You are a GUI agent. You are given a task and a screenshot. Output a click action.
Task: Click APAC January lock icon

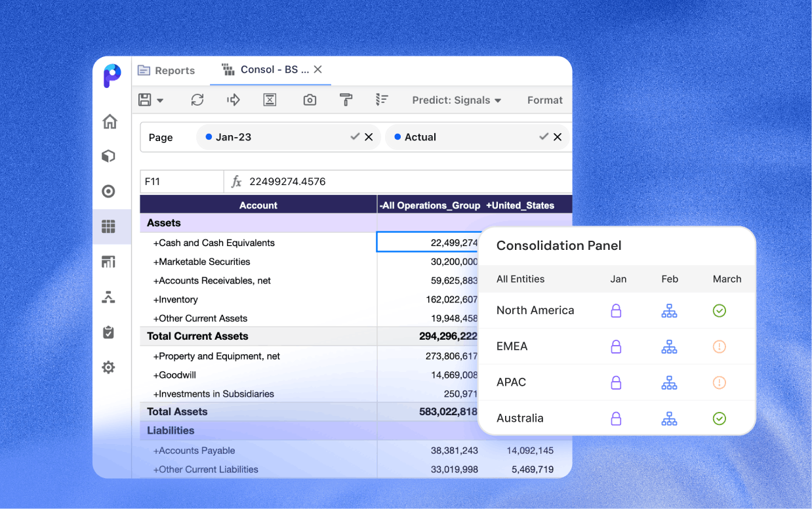(x=616, y=382)
